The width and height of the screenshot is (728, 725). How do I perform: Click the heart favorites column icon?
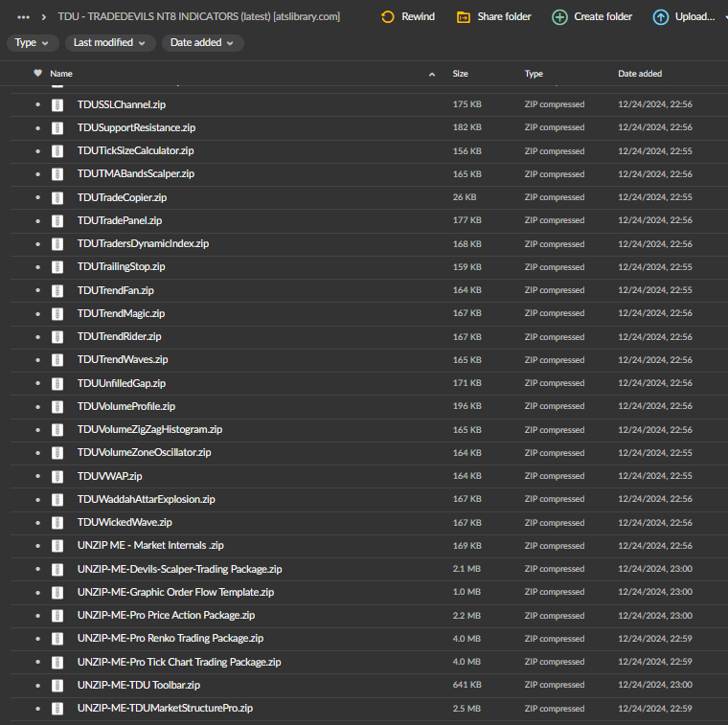(37, 74)
